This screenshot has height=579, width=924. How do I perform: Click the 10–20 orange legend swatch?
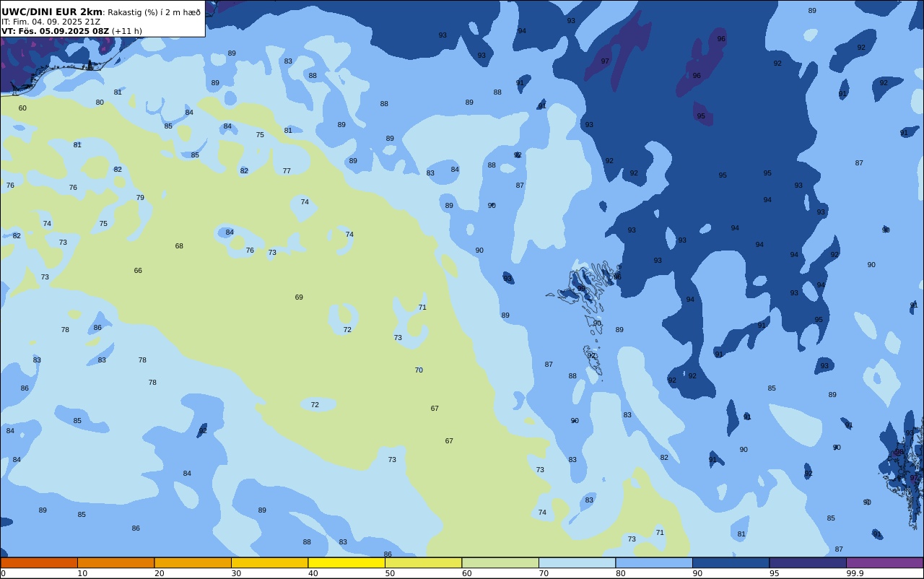click(x=115, y=562)
